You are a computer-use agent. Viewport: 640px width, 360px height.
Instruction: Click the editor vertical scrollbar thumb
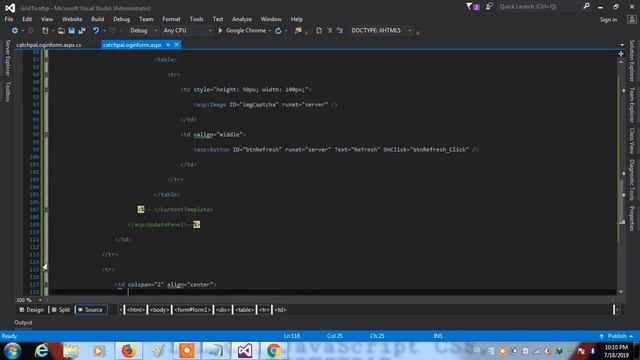[622, 201]
